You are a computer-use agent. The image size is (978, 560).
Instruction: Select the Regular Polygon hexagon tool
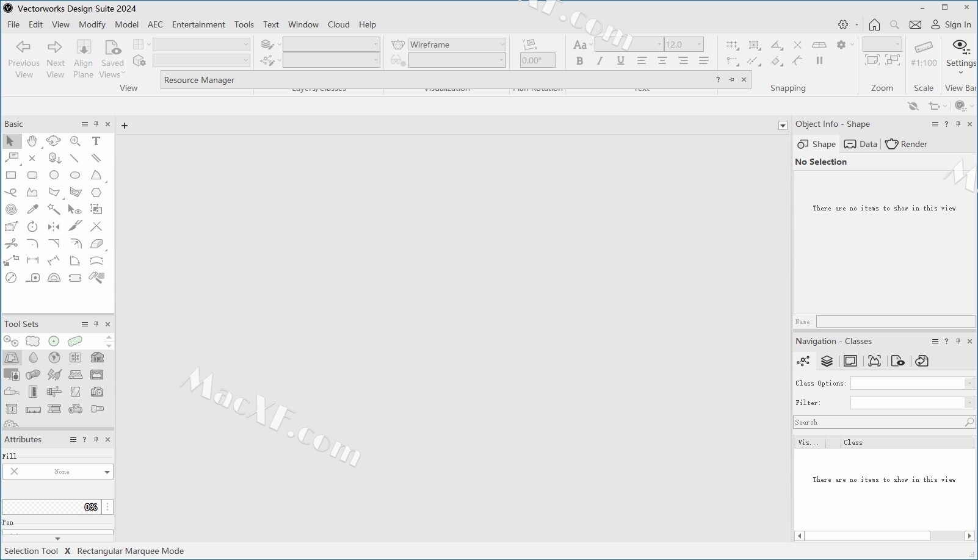[96, 192]
